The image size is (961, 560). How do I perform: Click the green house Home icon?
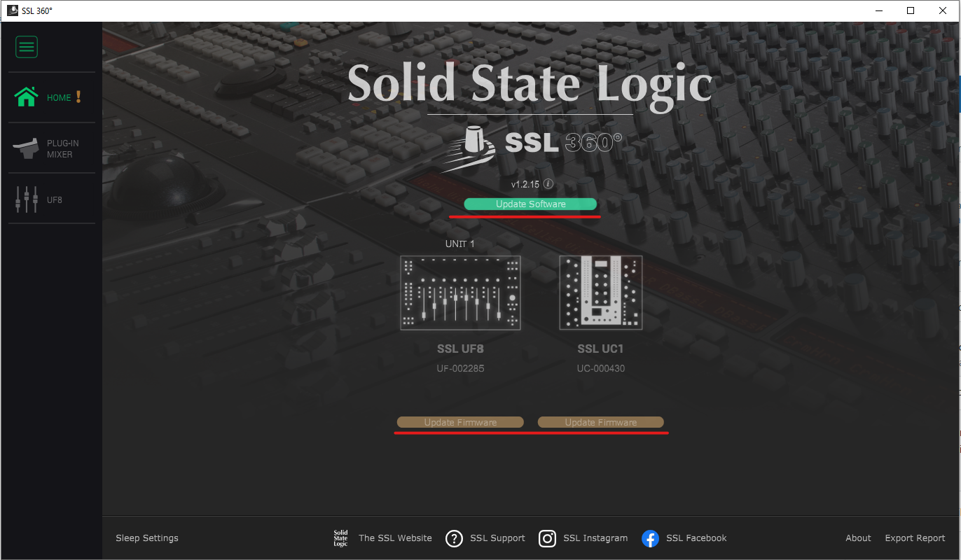(27, 97)
